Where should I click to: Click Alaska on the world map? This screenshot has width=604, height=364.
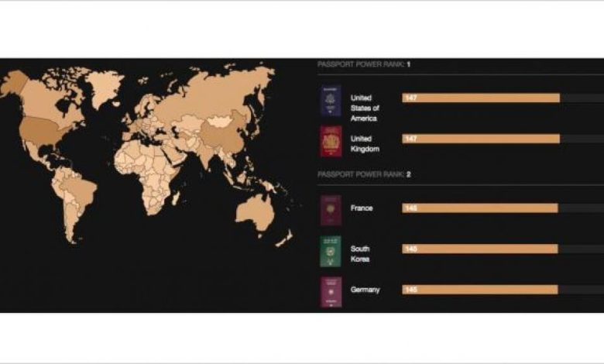[14, 82]
